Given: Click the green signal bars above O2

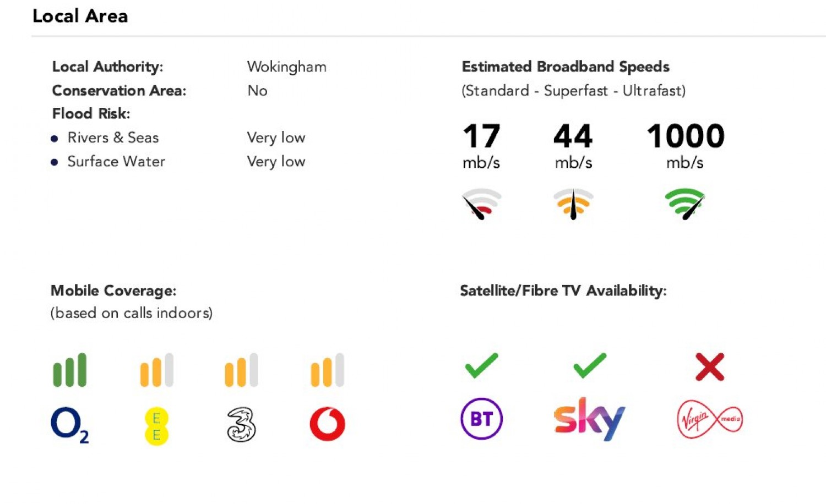Looking at the screenshot, I should point(69,370).
